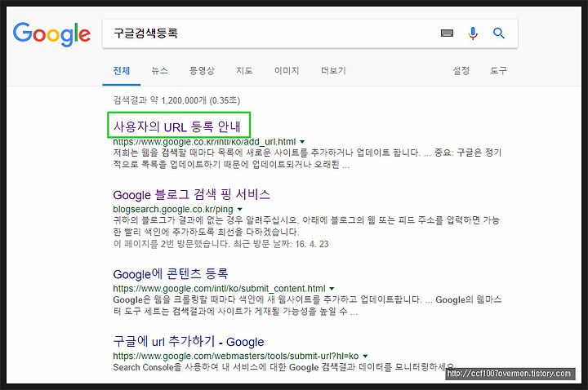Open the 이미지 tab
588x390 pixels.
287,70
